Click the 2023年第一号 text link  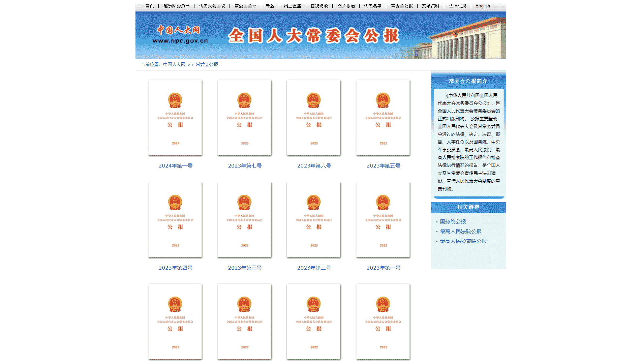click(384, 268)
